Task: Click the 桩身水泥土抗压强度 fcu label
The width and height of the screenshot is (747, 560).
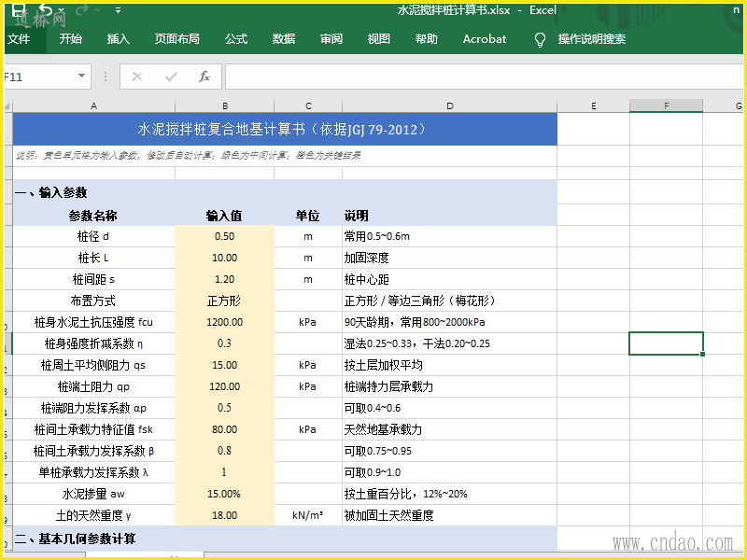Action: 93,322
